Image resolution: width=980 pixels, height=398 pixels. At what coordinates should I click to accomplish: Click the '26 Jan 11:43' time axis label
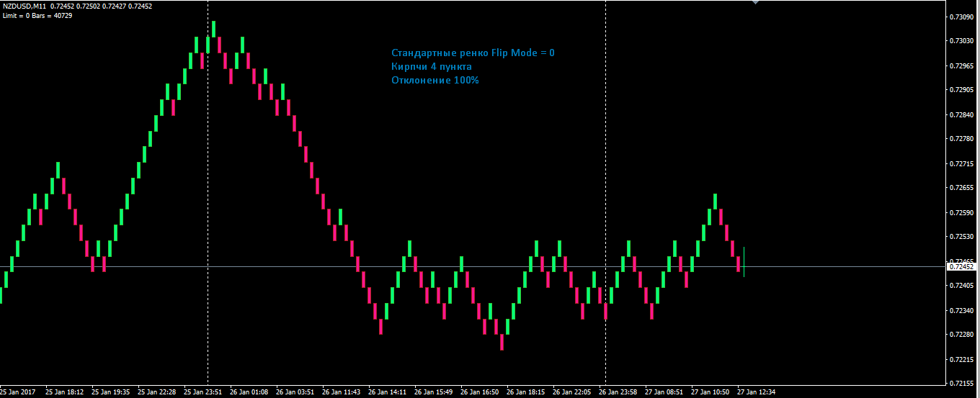(x=342, y=392)
